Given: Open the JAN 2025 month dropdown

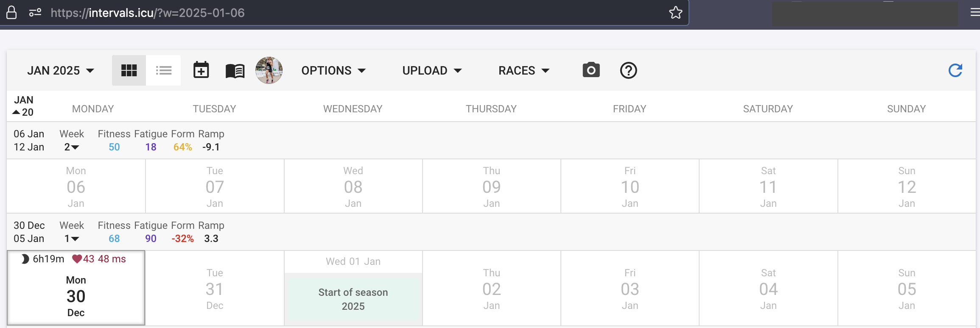Looking at the screenshot, I should (61, 70).
